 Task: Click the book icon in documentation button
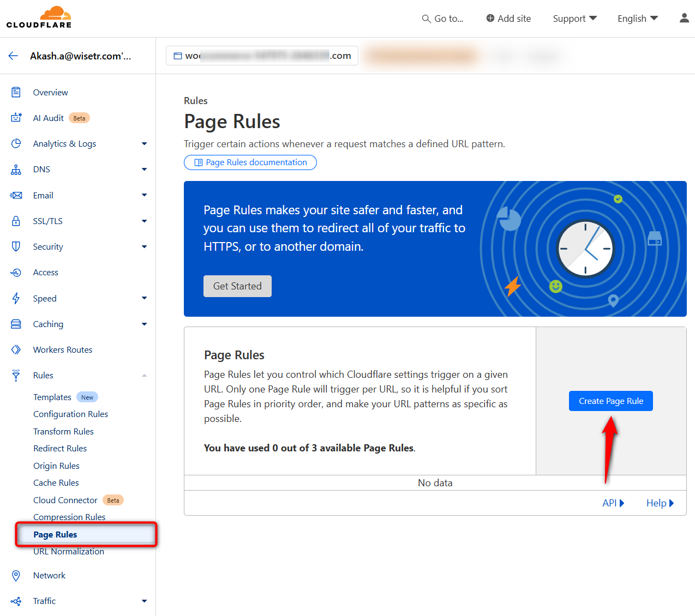(x=199, y=162)
